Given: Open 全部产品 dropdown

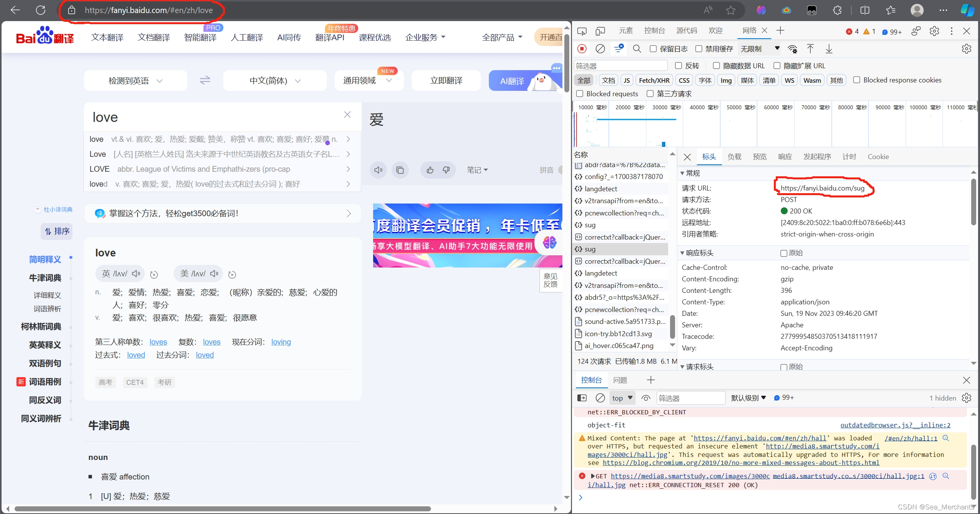Looking at the screenshot, I should [502, 37].
